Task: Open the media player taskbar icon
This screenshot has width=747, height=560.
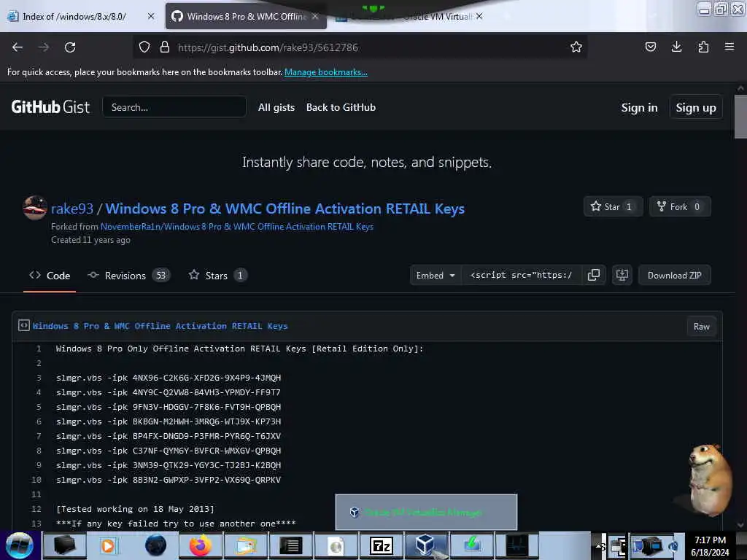Action: coord(109,545)
